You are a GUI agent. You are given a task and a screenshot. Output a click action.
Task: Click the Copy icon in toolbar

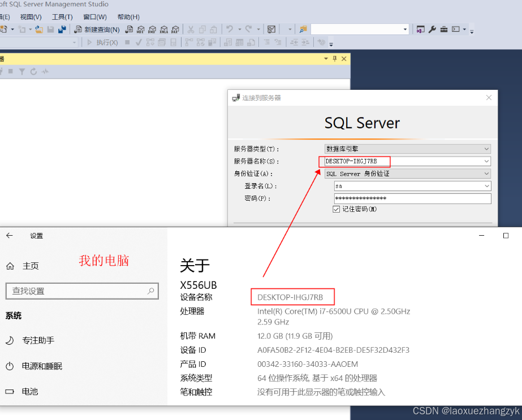202,29
